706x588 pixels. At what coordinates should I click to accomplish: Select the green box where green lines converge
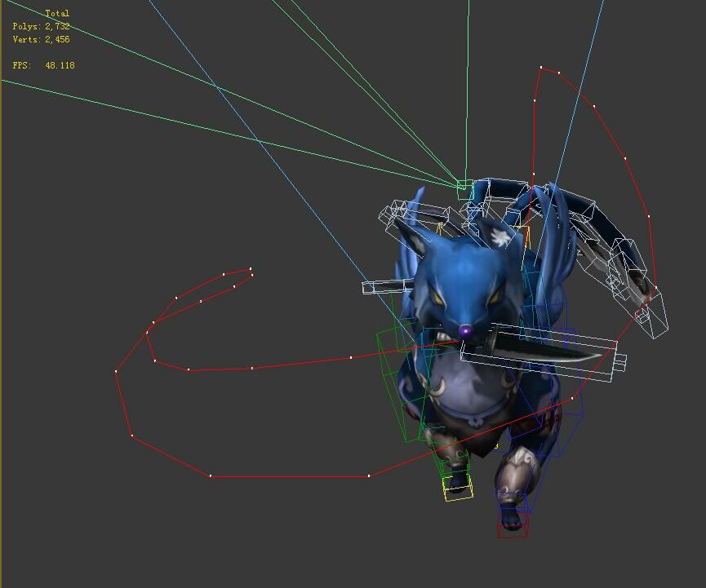[464, 189]
